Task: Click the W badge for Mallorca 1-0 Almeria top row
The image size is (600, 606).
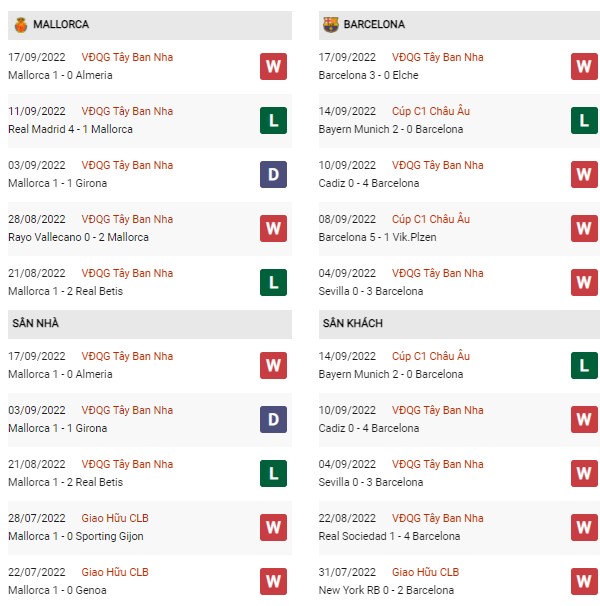Action: click(x=273, y=66)
